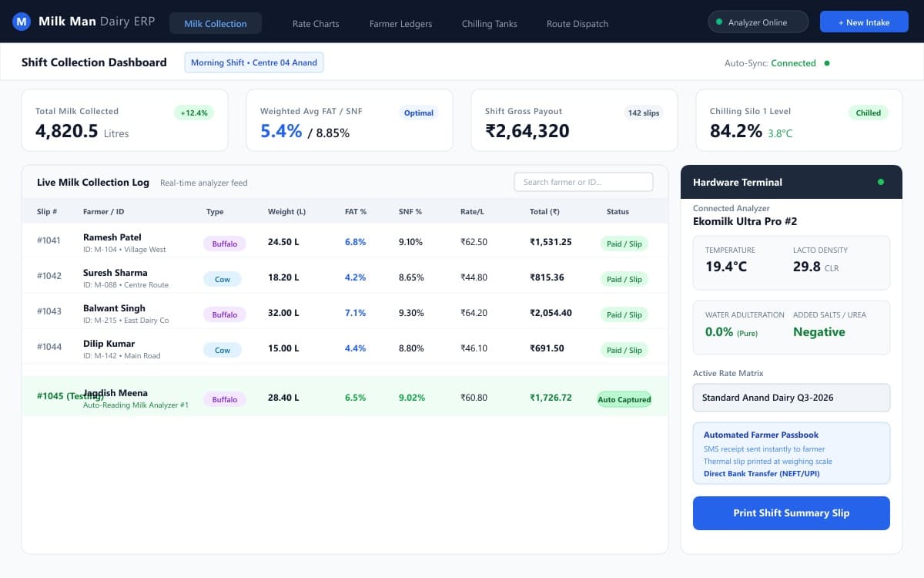Click Cow tag for Dilip Kumar
This screenshot has width=924, height=578.
click(223, 350)
